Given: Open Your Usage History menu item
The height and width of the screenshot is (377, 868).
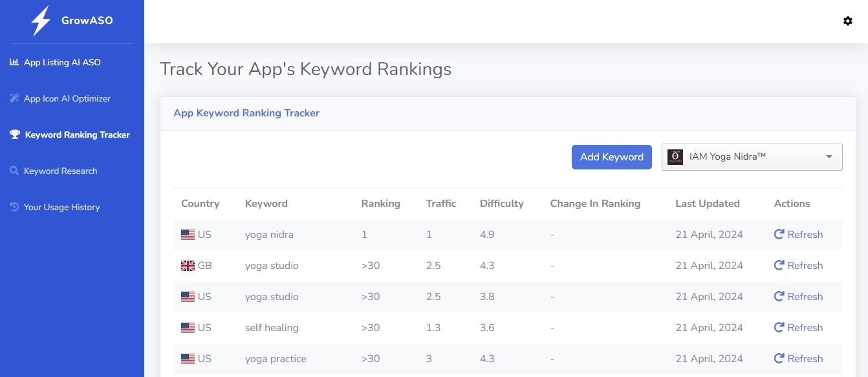Looking at the screenshot, I should [x=61, y=208].
